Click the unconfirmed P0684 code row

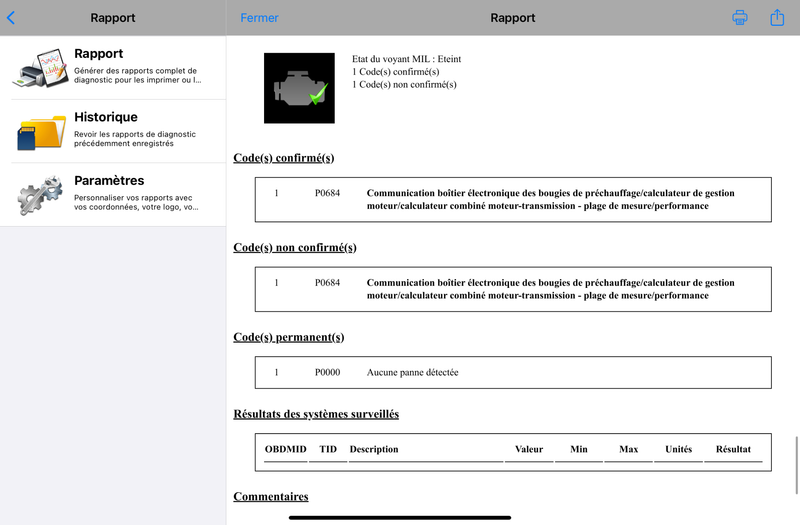pyautogui.click(x=513, y=289)
